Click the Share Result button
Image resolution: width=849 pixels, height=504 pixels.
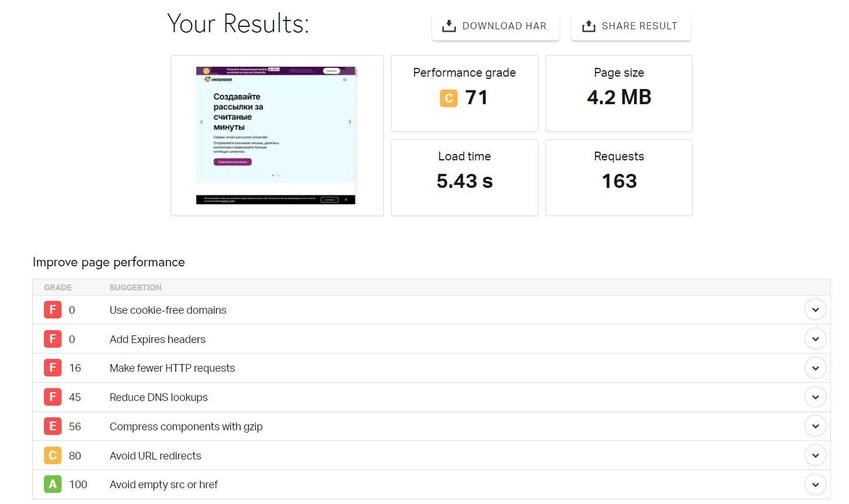click(x=630, y=26)
